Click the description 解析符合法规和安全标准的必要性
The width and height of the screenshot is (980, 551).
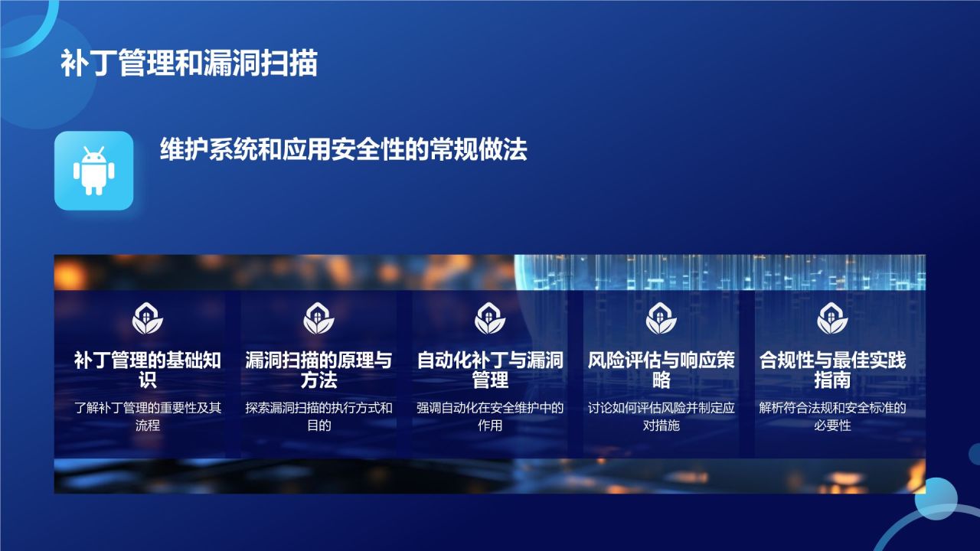(x=833, y=416)
